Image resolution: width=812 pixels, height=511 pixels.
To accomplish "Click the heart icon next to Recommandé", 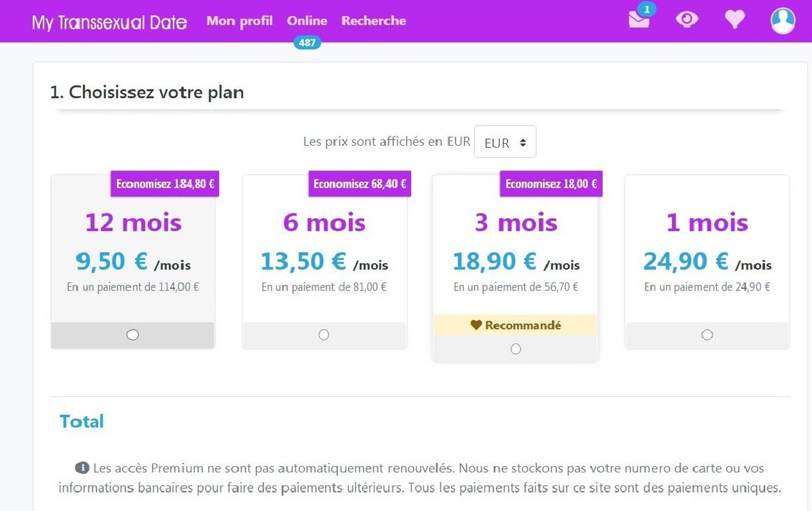I will [x=476, y=325].
